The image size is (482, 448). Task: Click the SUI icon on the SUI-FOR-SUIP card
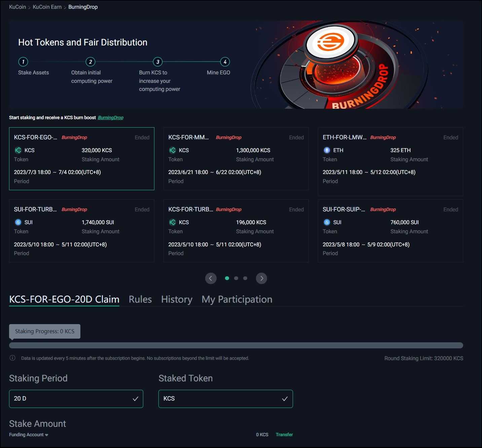coord(327,222)
